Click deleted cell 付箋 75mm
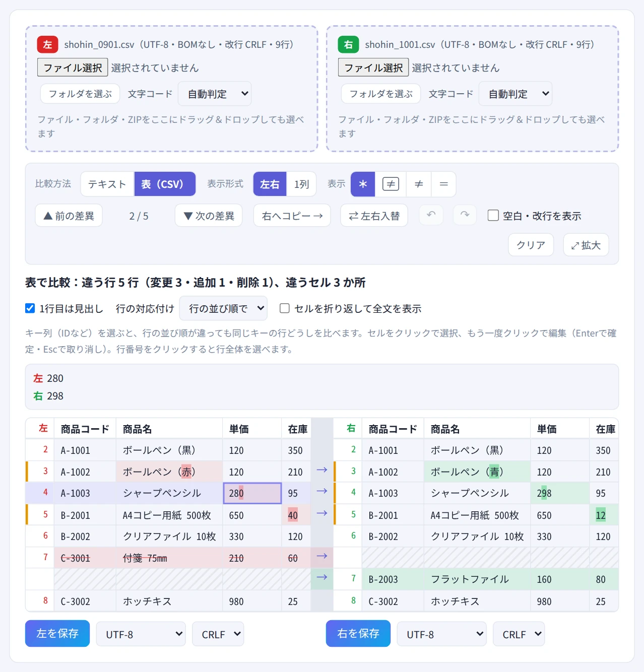 pos(169,558)
